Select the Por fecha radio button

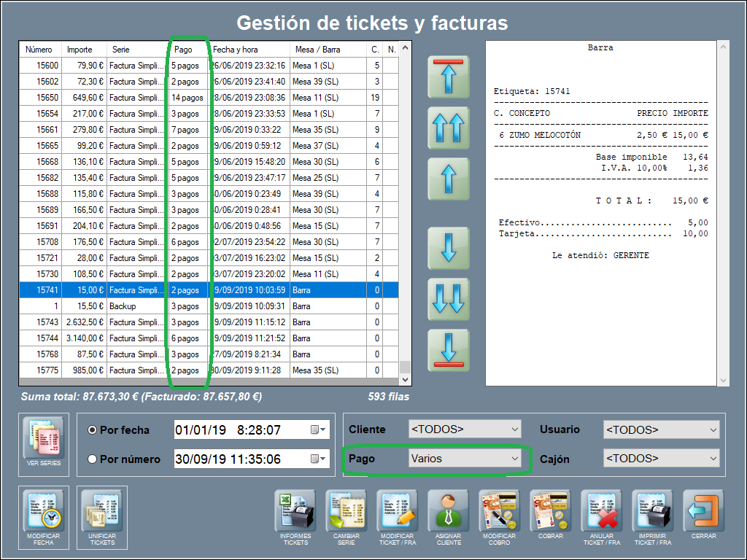click(x=93, y=430)
